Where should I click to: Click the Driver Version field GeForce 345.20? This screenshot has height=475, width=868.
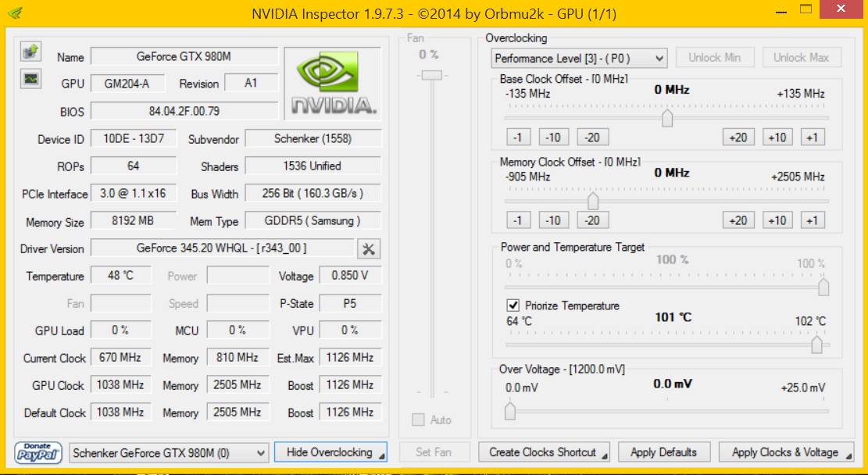pos(222,248)
